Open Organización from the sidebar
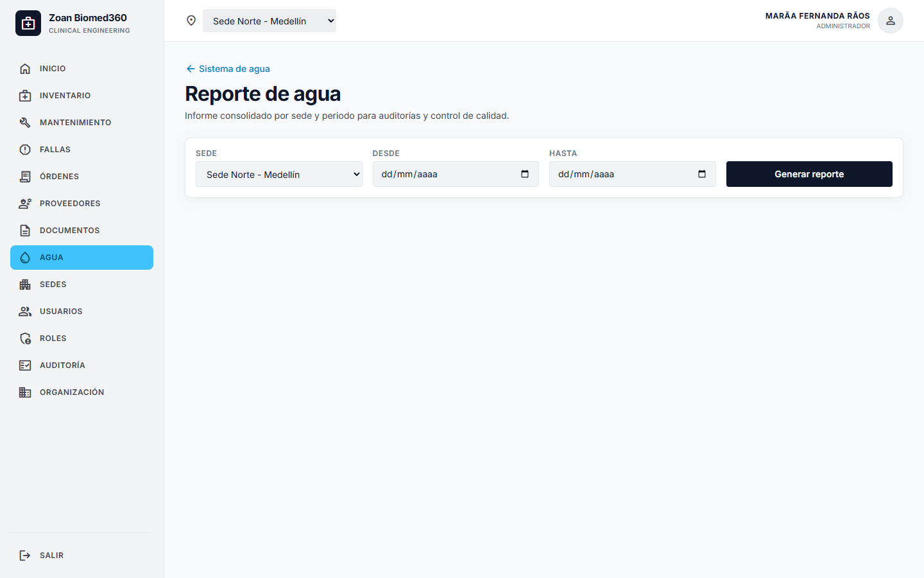The image size is (924, 578). pos(81,392)
